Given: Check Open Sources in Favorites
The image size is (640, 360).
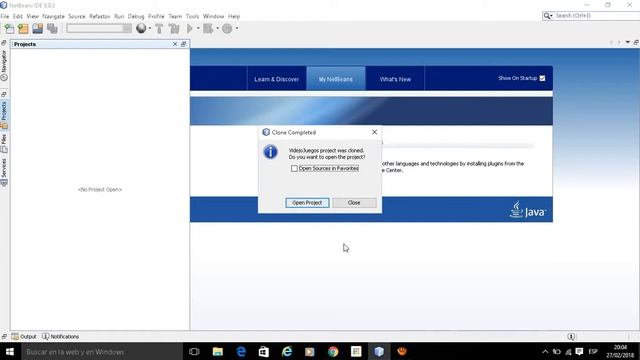Looking at the screenshot, I should pyautogui.click(x=294, y=168).
